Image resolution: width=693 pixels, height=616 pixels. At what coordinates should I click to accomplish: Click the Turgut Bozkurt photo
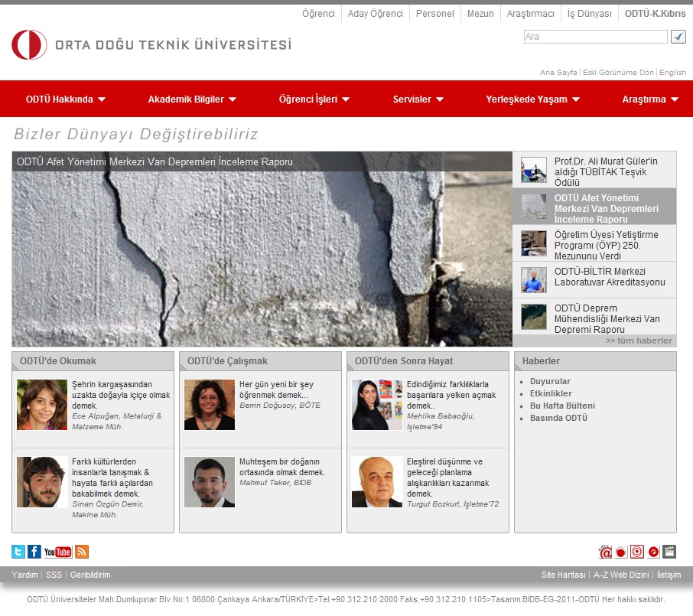[x=377, y=482]
